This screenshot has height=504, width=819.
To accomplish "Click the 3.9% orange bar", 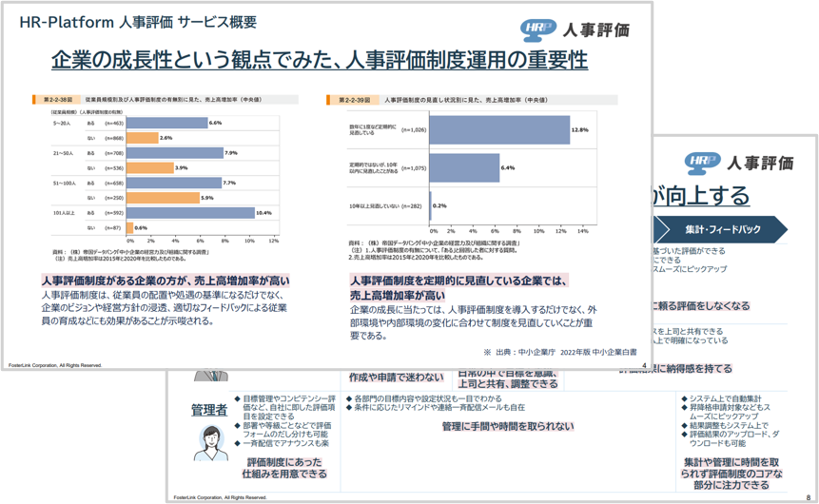I will (x=150, y=167).
